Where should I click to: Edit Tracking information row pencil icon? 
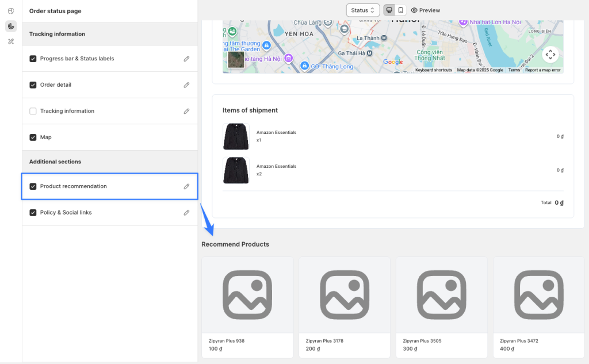coord(186,111)
